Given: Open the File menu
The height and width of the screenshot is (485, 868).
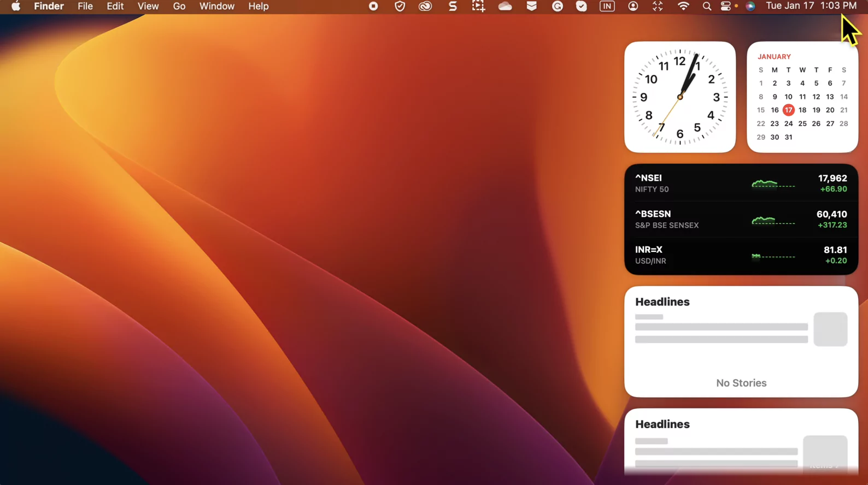Looking at the screenshot, I should [x=85, y=6].
